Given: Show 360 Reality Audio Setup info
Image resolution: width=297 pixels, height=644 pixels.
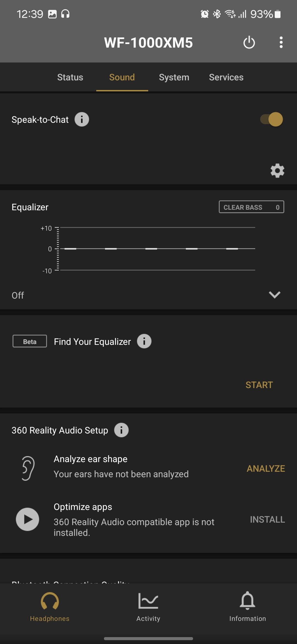Looking at the screenshot, I should click(x=121, y=430).
